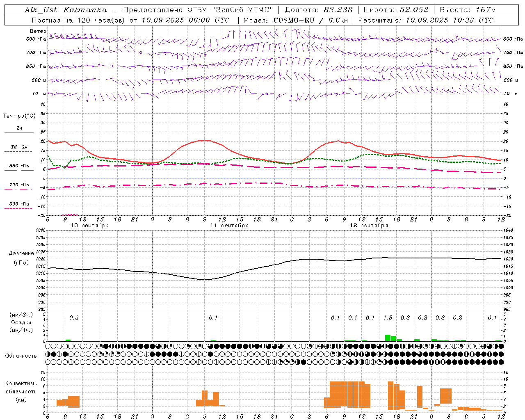This screenshot has width=525, height=420.
Task: Click the tallest green precipitation bar
Action: (x=388, y=338)
